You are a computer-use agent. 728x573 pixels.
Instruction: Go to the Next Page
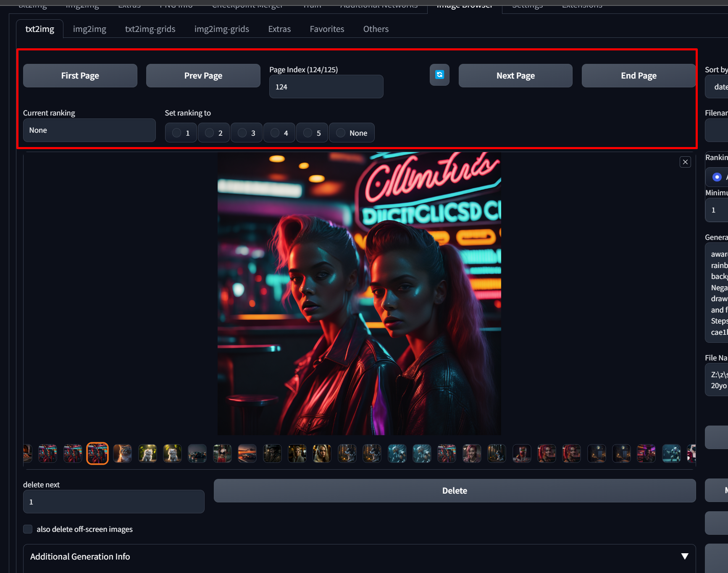pyautogui.click(x=515, y=76)
